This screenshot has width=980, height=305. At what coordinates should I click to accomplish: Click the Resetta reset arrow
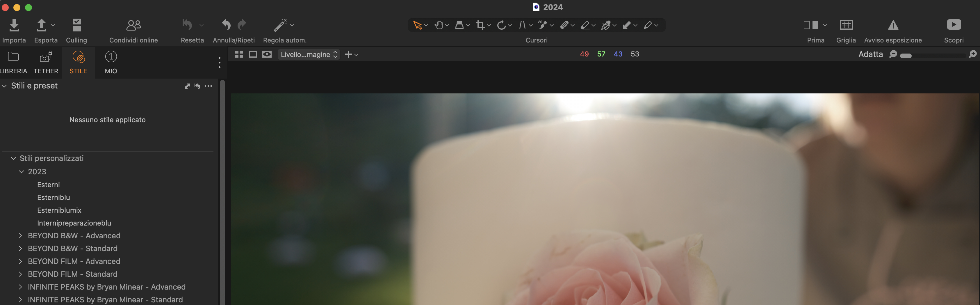187,25
